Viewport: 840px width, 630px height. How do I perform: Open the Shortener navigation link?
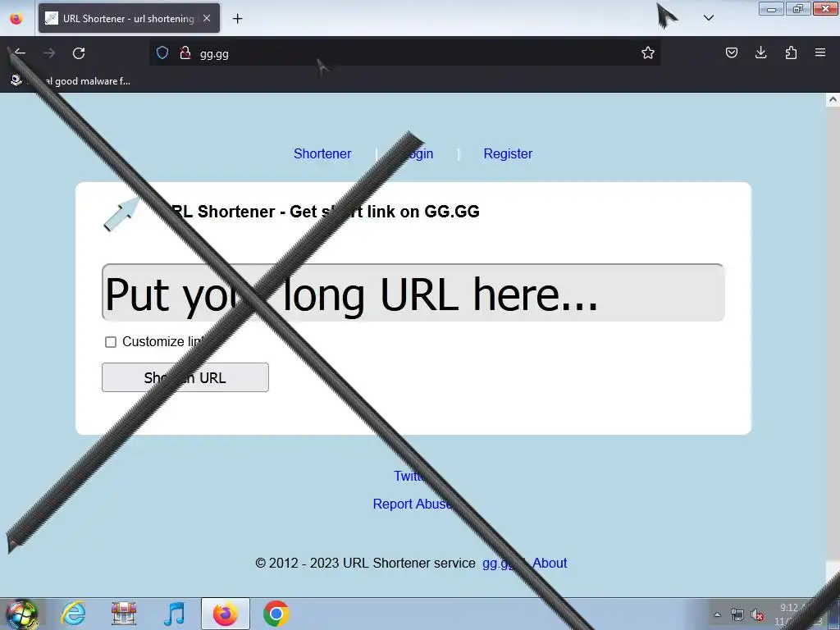point(322,153)
